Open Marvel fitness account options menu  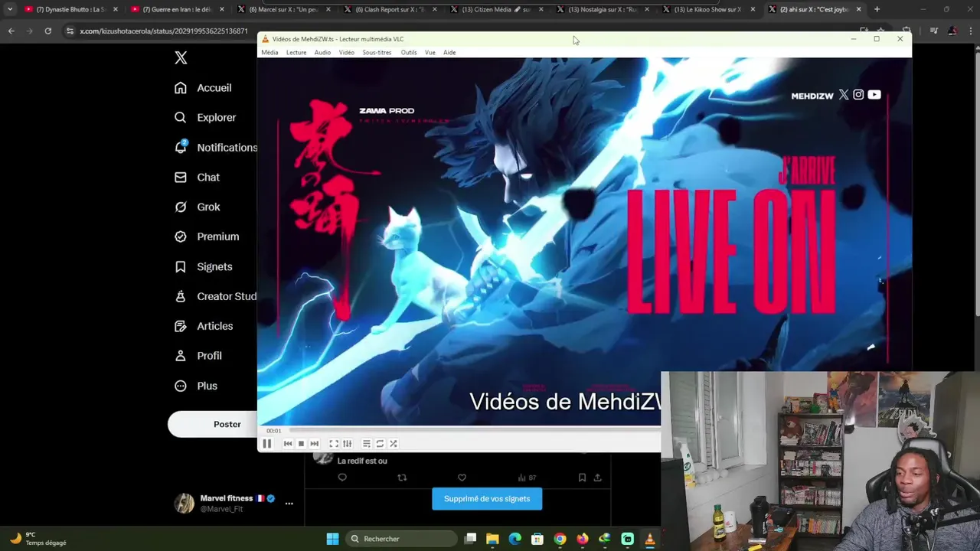click(x=289, y=504)
